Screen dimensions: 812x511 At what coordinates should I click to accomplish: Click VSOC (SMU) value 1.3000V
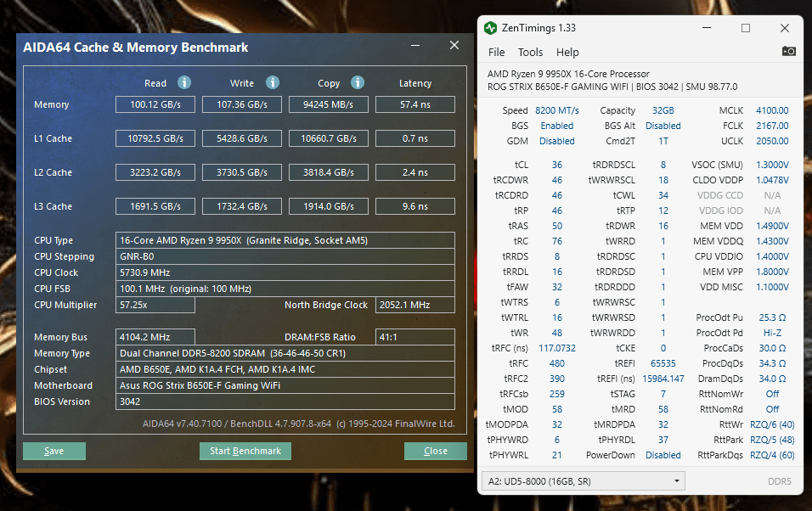[772, 165]
